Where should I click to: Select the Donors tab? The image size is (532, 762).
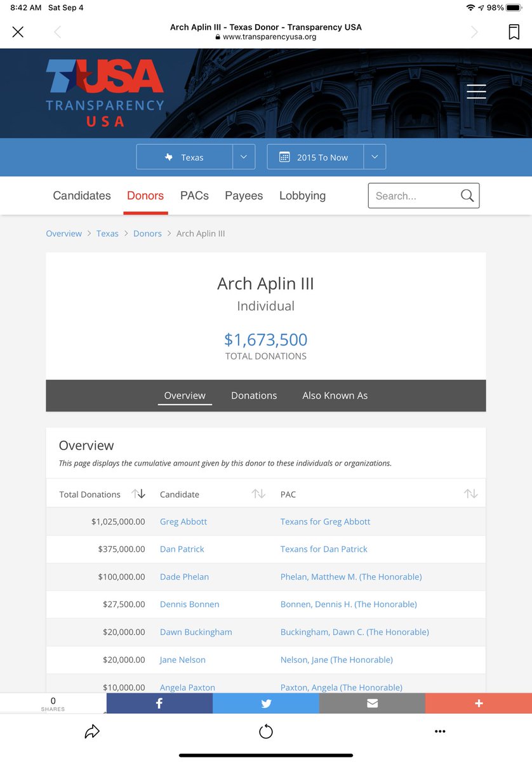[145, 196]
